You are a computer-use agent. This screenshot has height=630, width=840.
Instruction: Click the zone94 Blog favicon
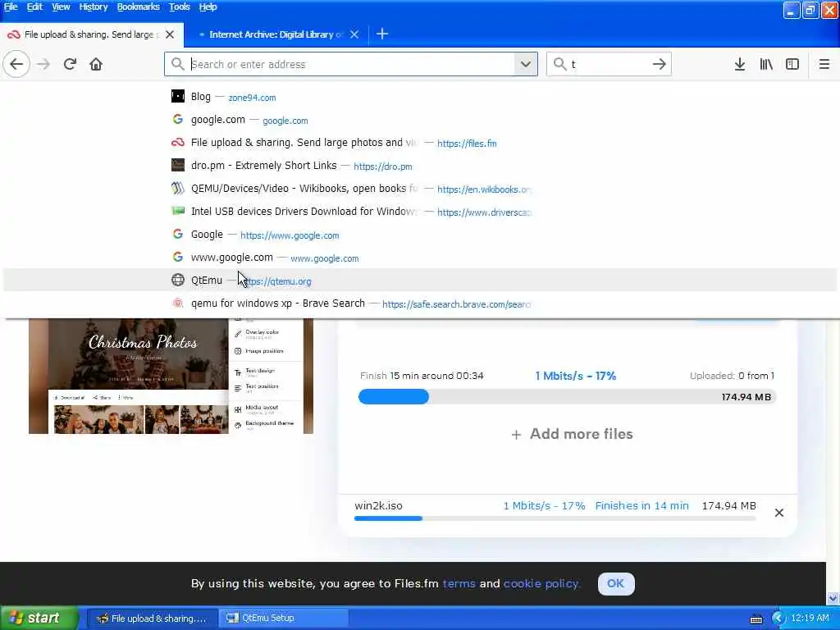(x=178, y=97)
